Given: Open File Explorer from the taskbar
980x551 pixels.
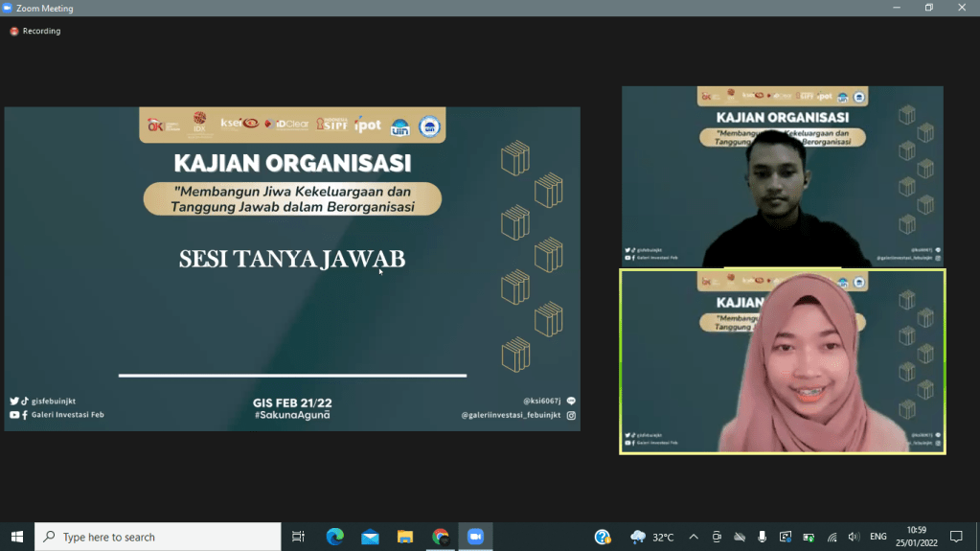Looking at the screenshot, I should 405,537.
